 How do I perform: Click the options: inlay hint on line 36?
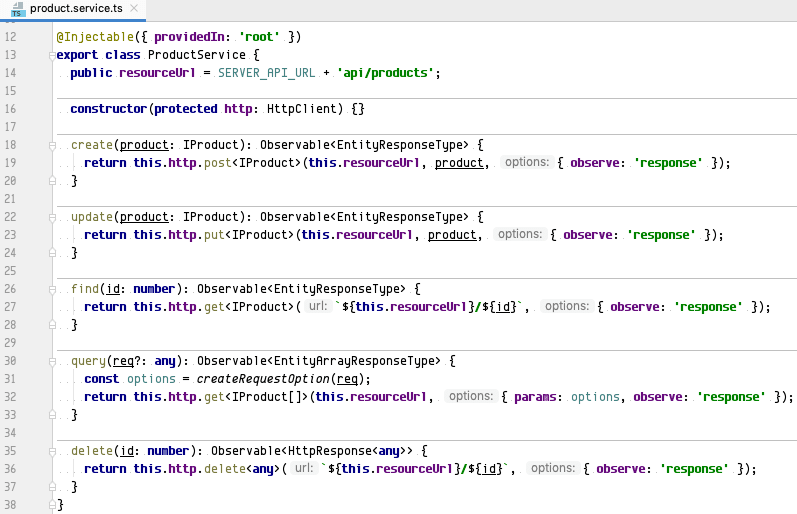point(553,468)
